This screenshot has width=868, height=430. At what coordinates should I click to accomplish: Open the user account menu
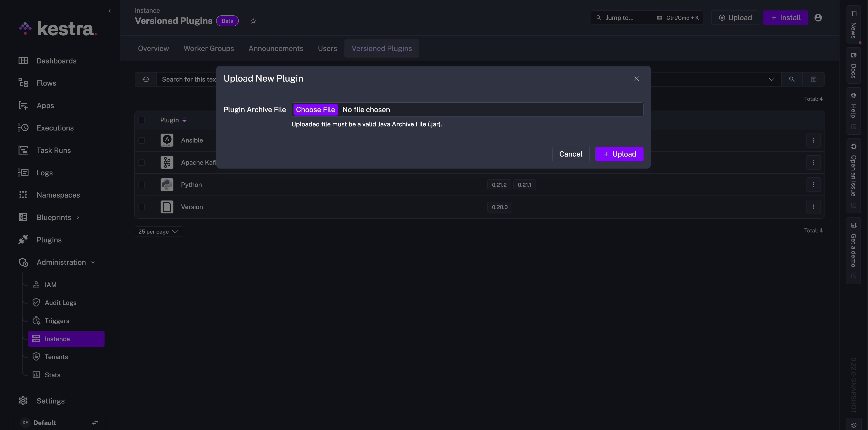click(818, 17)
